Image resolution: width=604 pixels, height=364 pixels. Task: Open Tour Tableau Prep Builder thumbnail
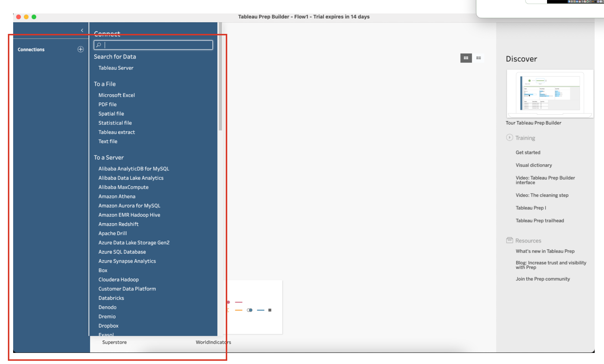(x=550, y=94)
